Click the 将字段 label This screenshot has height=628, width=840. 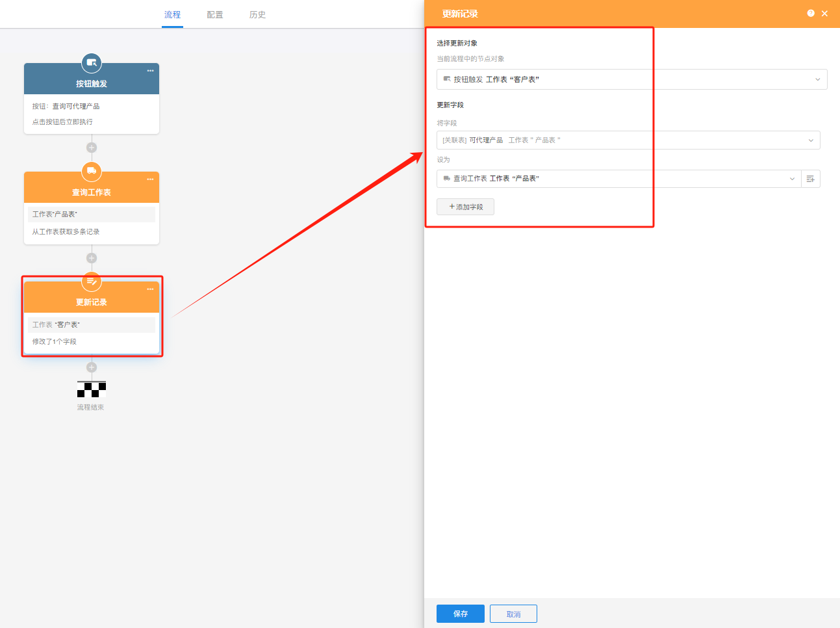pyautogui.click(x=447, y=123)
